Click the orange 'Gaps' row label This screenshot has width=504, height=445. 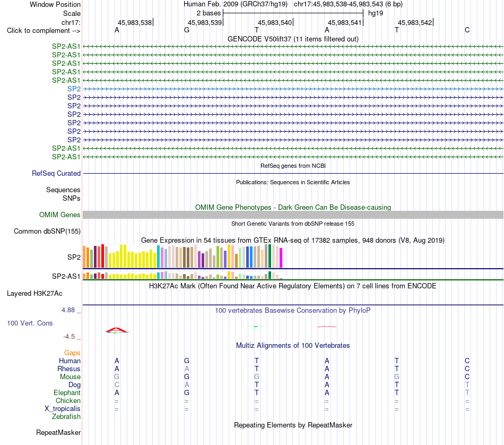click(72, 353)
